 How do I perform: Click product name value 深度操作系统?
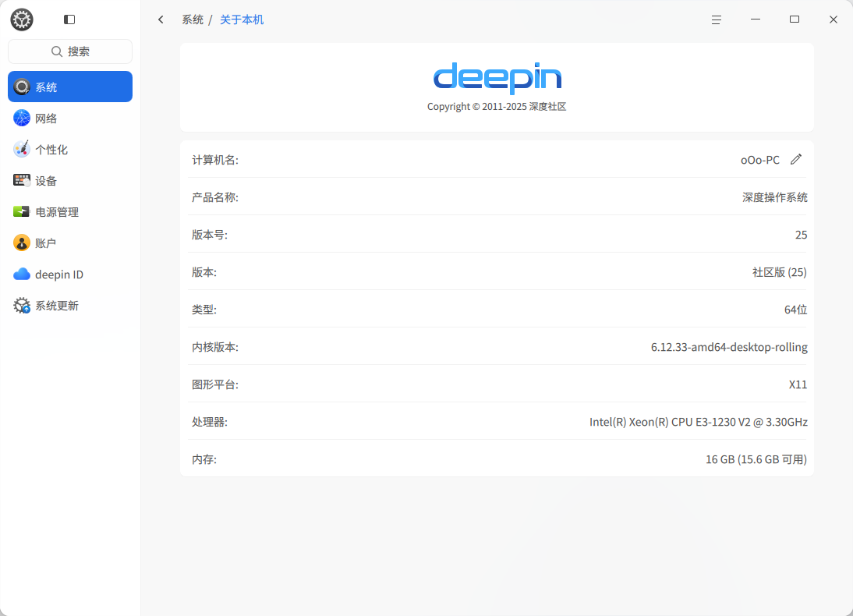click(x=775, y=197)
